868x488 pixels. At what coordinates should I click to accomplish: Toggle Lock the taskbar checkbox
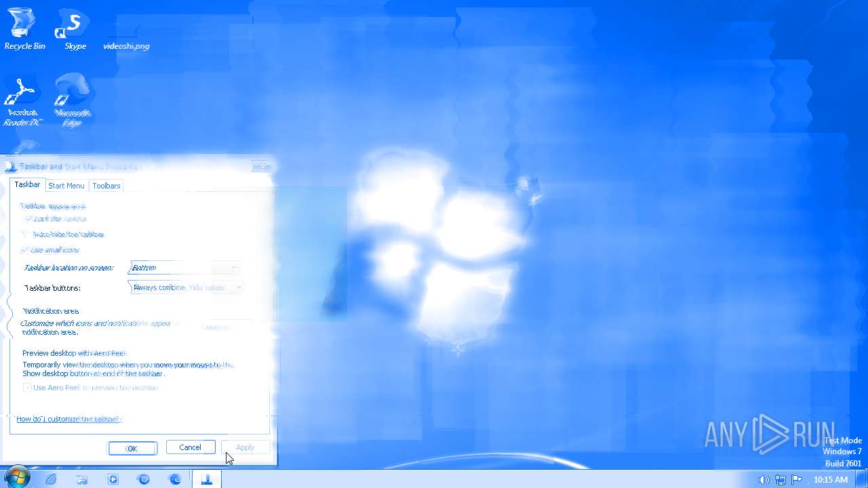click(28, 219)
